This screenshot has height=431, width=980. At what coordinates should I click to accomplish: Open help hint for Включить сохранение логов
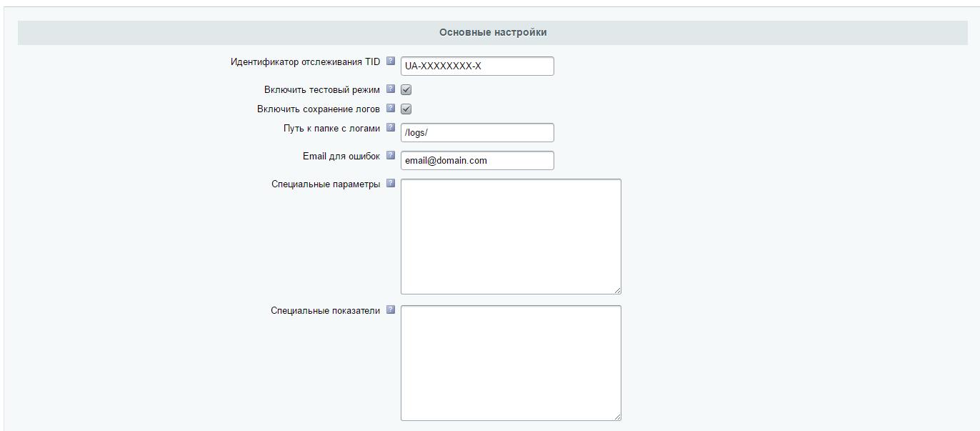click(391, 109)
